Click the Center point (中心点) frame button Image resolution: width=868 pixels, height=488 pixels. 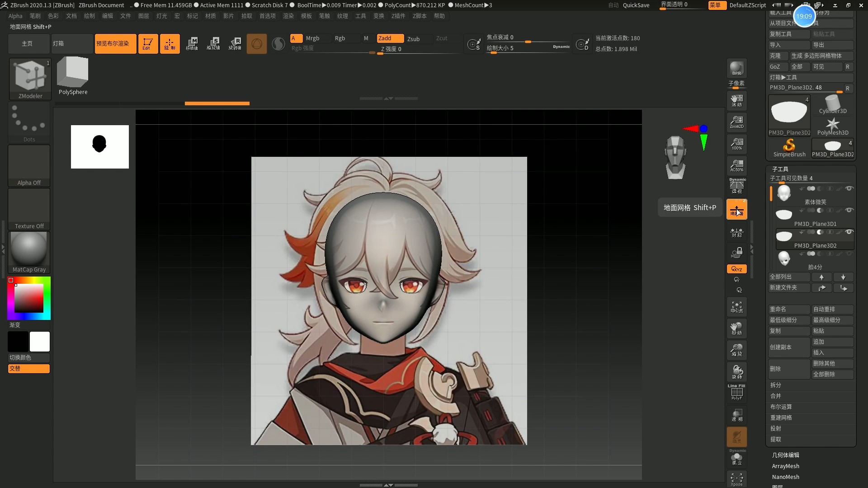736,307
